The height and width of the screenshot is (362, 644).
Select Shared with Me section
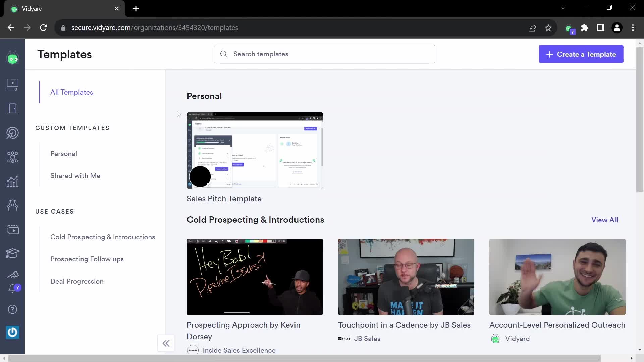[x=75, y=176]
